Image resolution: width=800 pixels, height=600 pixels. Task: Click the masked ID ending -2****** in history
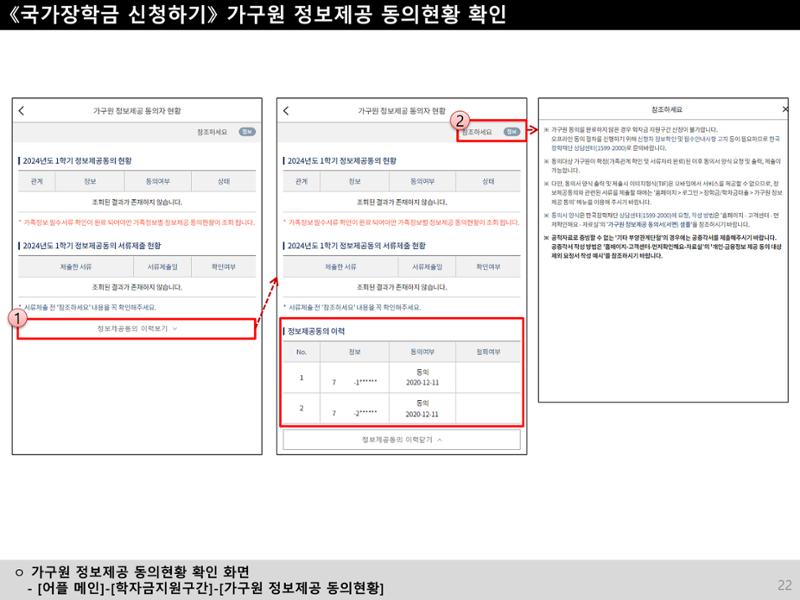(x=355, y=413)
